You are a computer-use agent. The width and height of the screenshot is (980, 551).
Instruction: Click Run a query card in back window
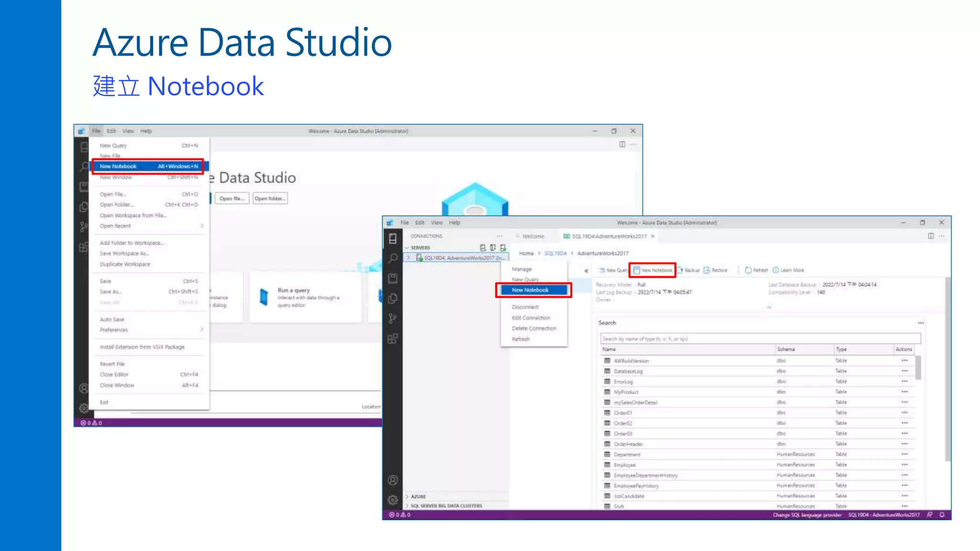(x=306, y=297)
